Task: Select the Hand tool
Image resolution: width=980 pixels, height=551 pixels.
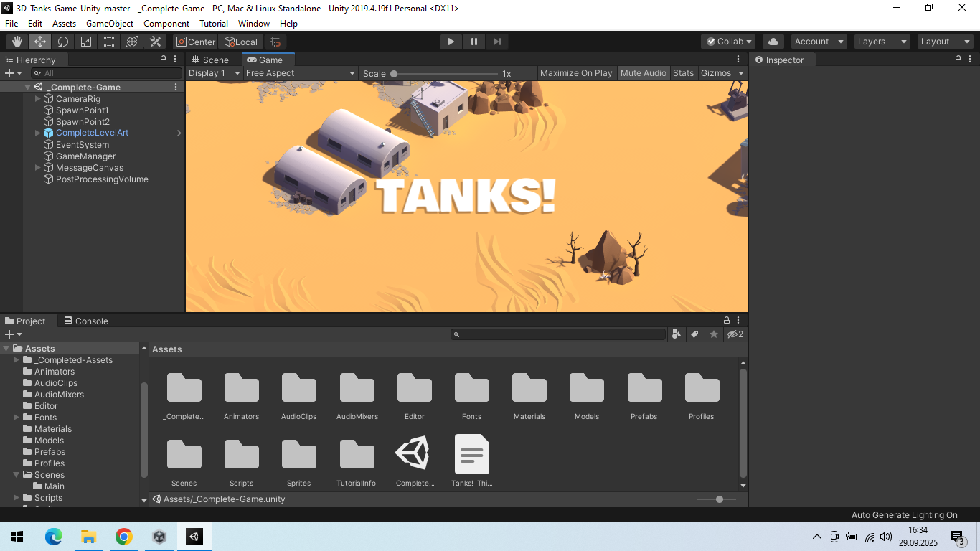Action: pos(17,42)
